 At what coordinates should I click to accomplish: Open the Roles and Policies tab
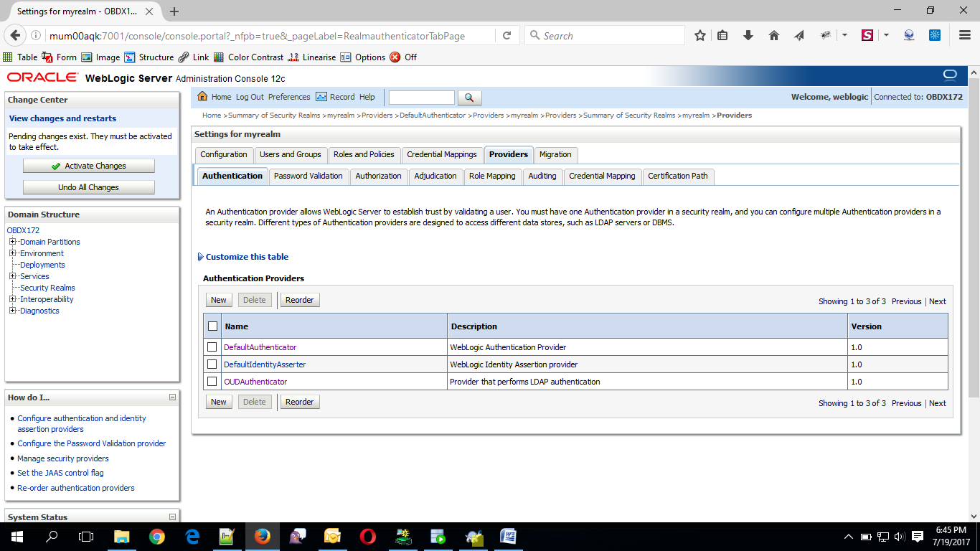click(x=364, y=155)
